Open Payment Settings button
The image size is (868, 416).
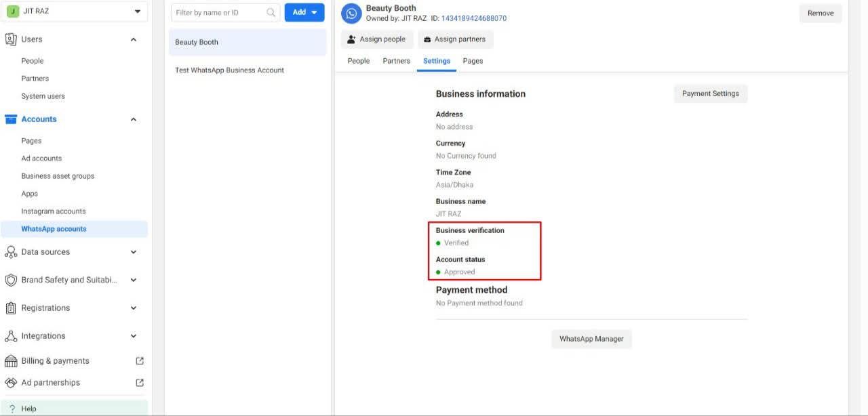[x=711, y=93]
